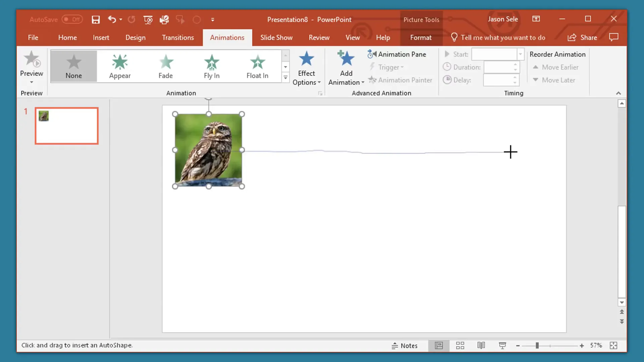Switch to the Transitions tab
Viewport: 644px width, 362px height.
(178, 38)
